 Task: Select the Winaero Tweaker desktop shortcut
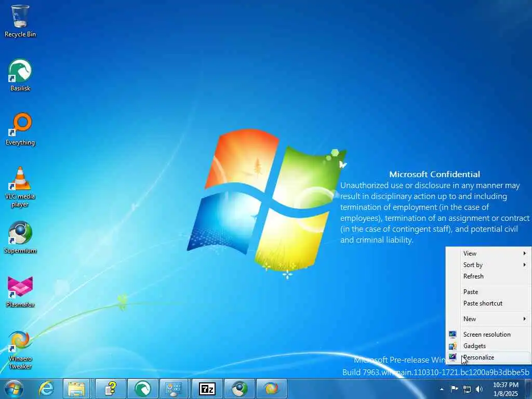[x=20, y=350]
